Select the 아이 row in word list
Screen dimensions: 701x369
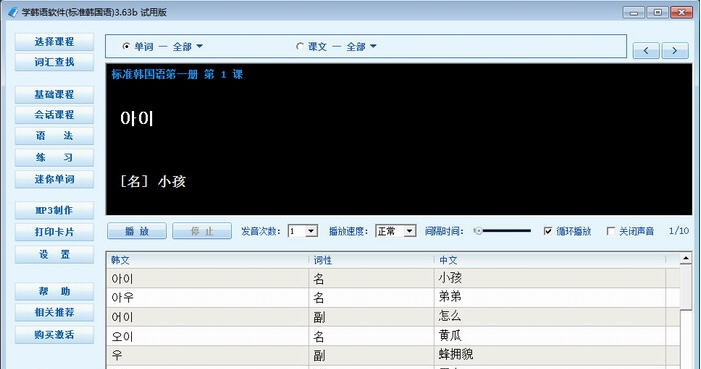tap(393, 278)
